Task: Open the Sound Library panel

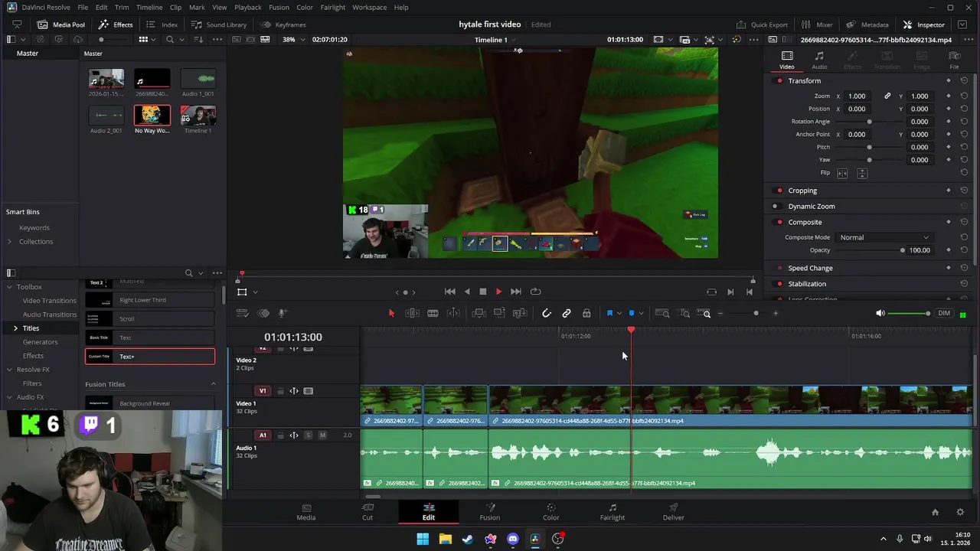Action: click(x=218, y=24)
